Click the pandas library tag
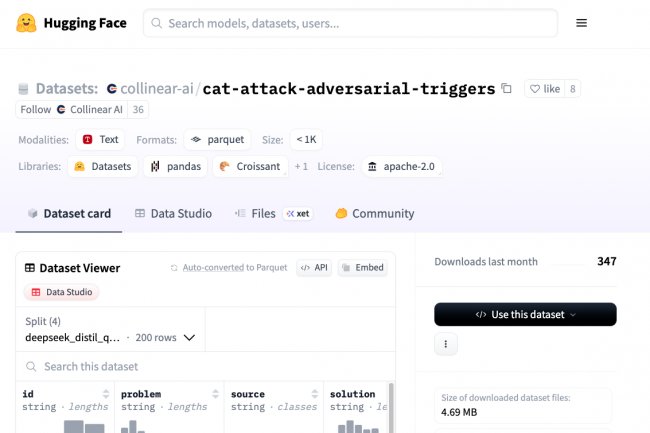650x433 pixels. pos(176,167)
